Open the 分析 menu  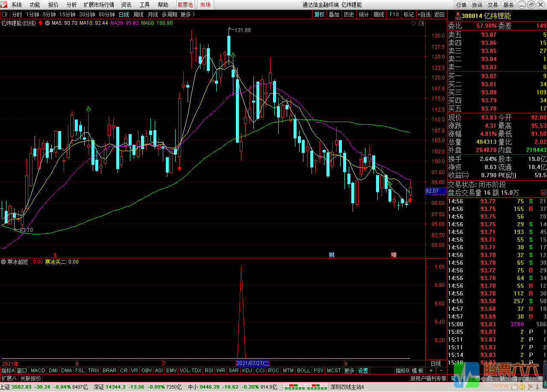point(72,5)
